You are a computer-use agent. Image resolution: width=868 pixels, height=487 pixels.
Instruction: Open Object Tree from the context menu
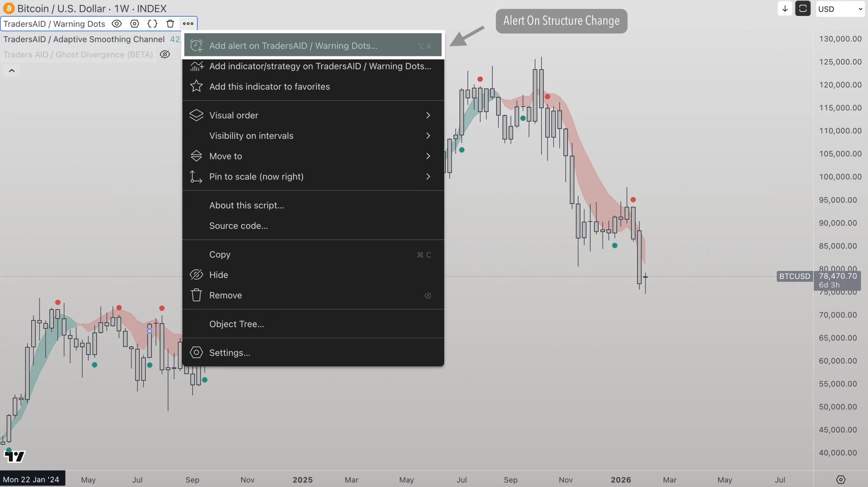237,324
